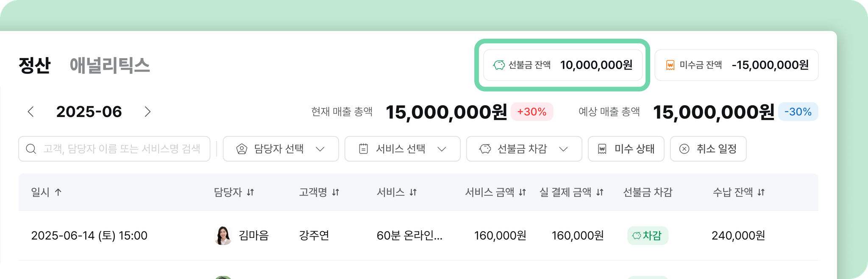
Task: Click the green 차감 badge in first row
Action: [648, 236]
